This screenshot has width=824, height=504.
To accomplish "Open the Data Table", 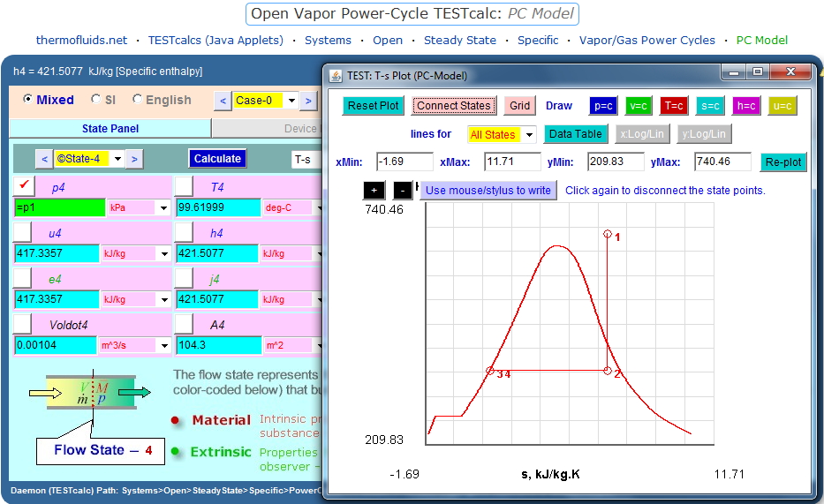I will pyautogui.click(x=576, y=134).
